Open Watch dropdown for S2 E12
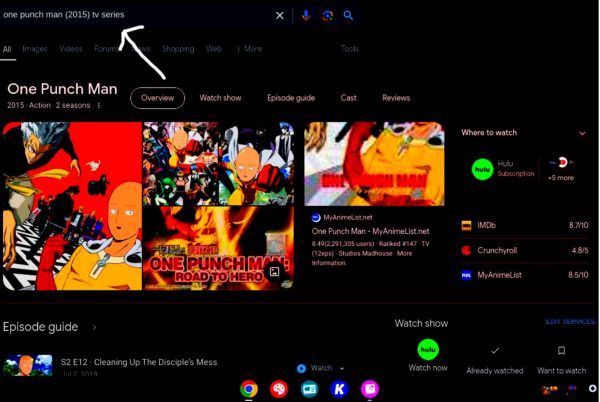 tap(342, 368)
